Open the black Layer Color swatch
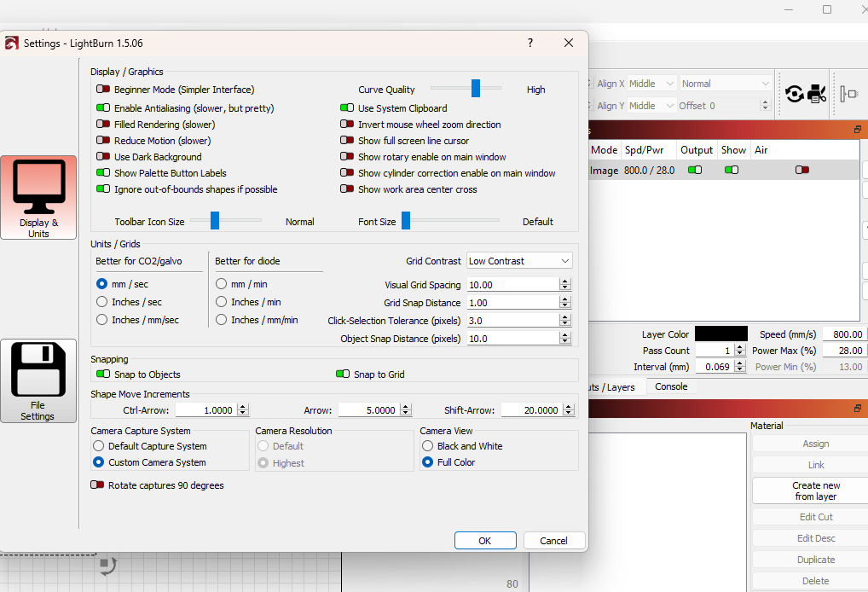 [721, 334]
